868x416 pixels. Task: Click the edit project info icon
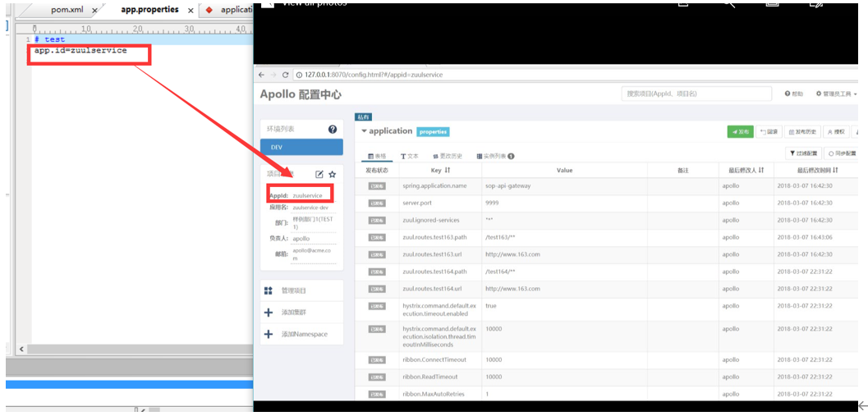pyautogui.click(x=319, y=174)
